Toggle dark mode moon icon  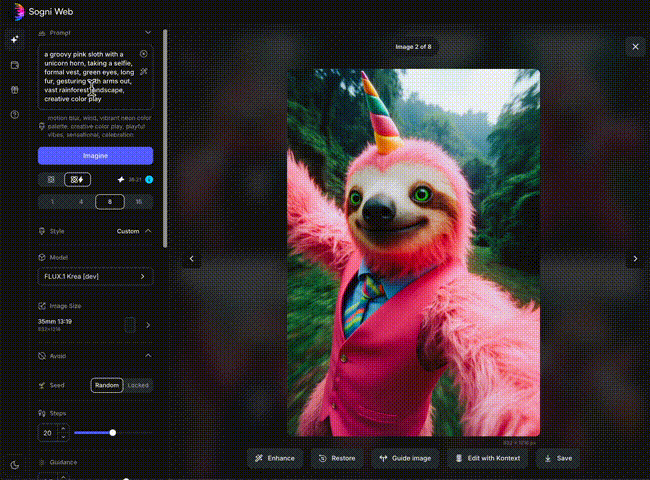coord(14,464)
